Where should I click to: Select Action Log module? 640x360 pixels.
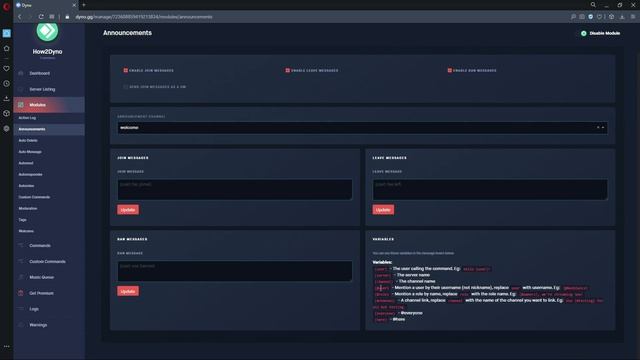[27, 118]
